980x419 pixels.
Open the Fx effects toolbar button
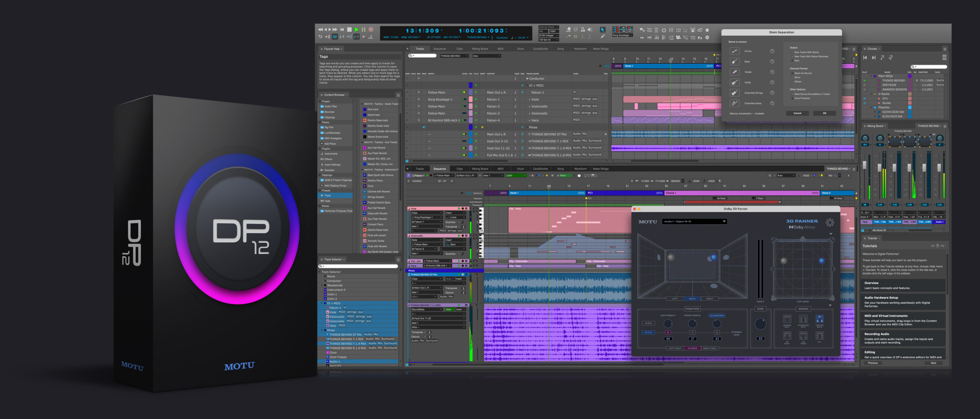tap(700, 38)
